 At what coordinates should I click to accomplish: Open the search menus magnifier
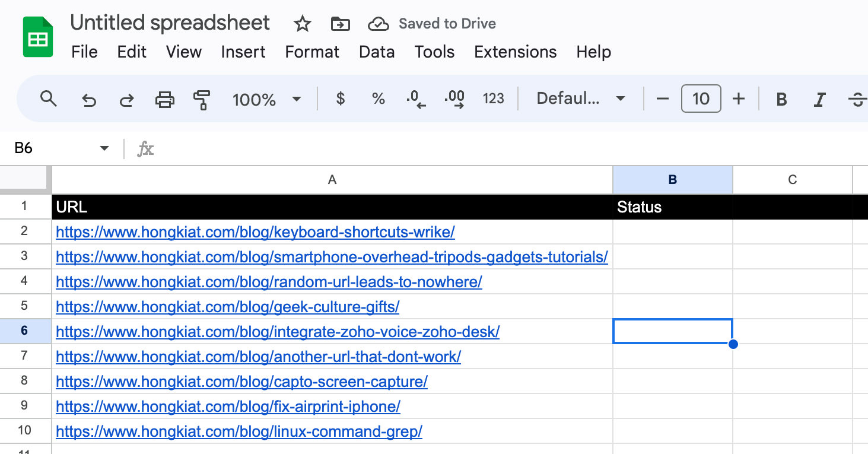tap(49, 99)
